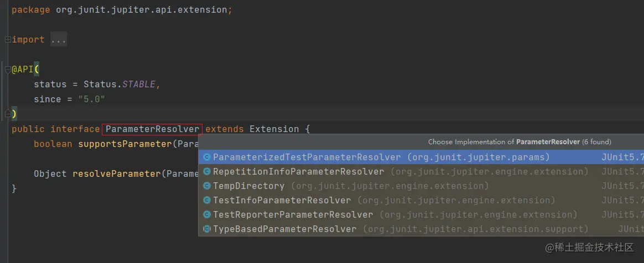
Task: Click supportsParameter method name
Action: click(124, 144)
